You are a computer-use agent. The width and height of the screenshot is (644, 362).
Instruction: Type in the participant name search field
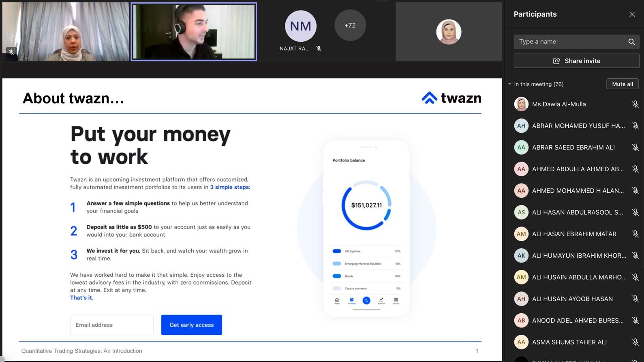569,42
